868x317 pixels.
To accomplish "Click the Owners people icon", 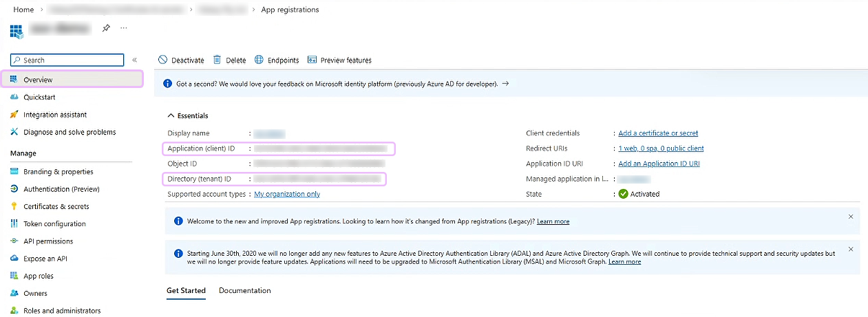I will pyautogui.click(x=14, y=293).
